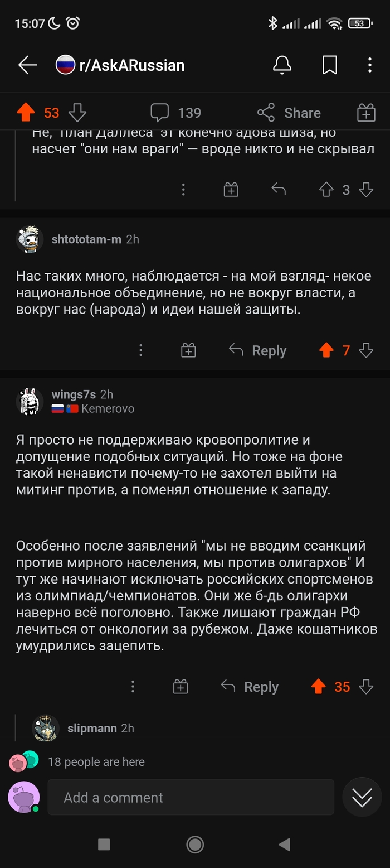The image size is (390, 868).
Task: Open the post's three-dot overflow menu
Action: click(369, 65)
